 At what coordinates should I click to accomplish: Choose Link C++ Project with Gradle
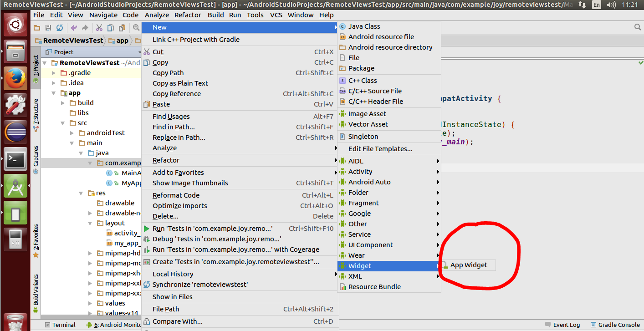click(x=239, y=40)
